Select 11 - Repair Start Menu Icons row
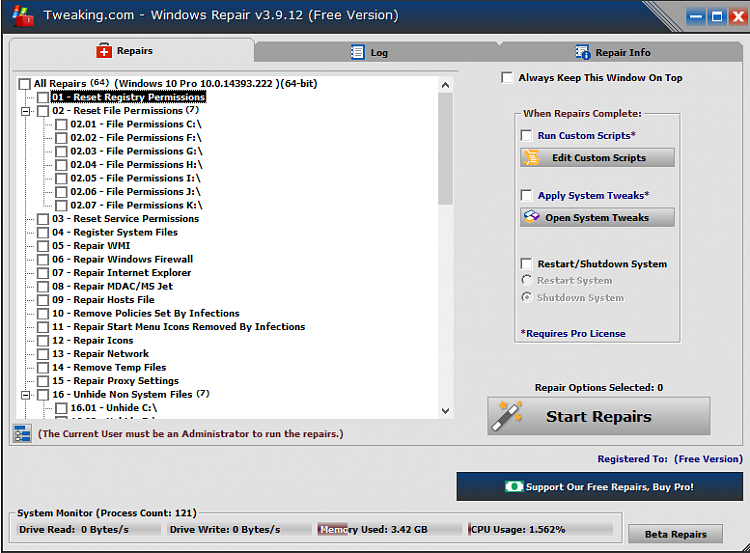750x553 pixels. 178,327
